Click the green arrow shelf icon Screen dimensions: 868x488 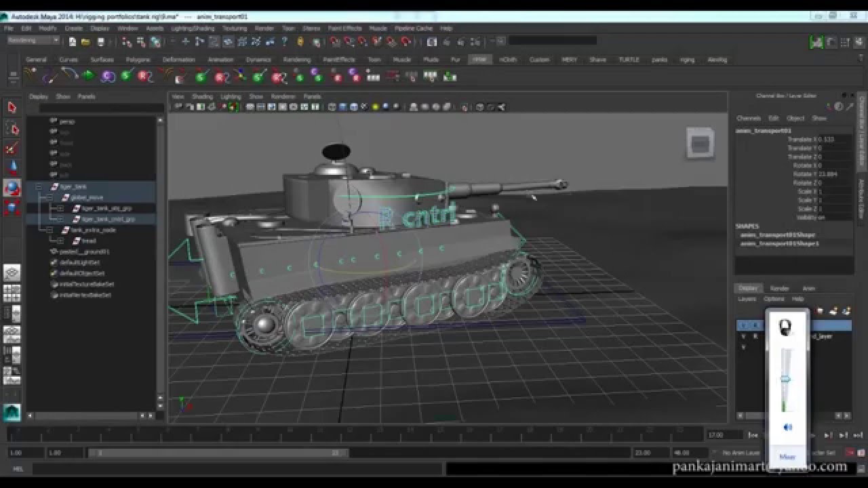point(87,76)
